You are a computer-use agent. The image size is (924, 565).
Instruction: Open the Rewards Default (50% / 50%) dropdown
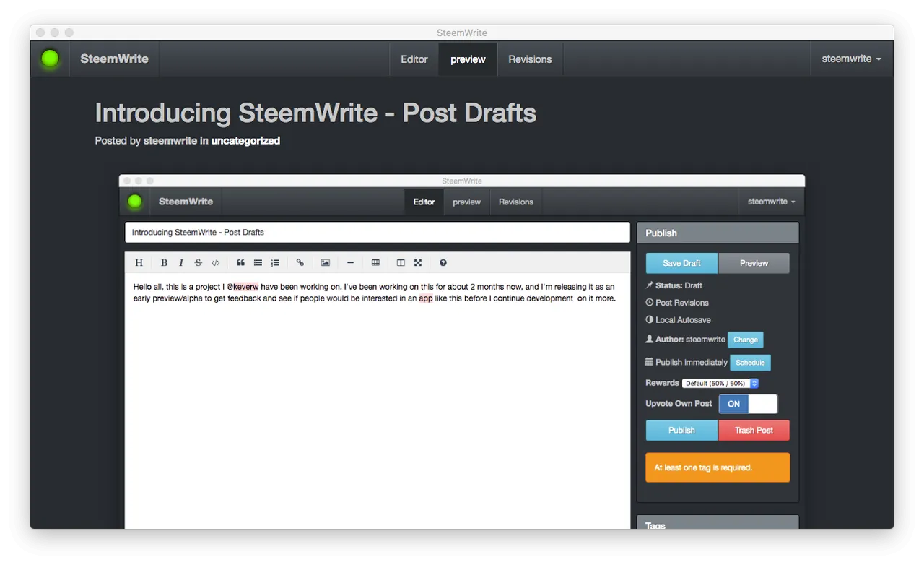click(x=720, y=384)
